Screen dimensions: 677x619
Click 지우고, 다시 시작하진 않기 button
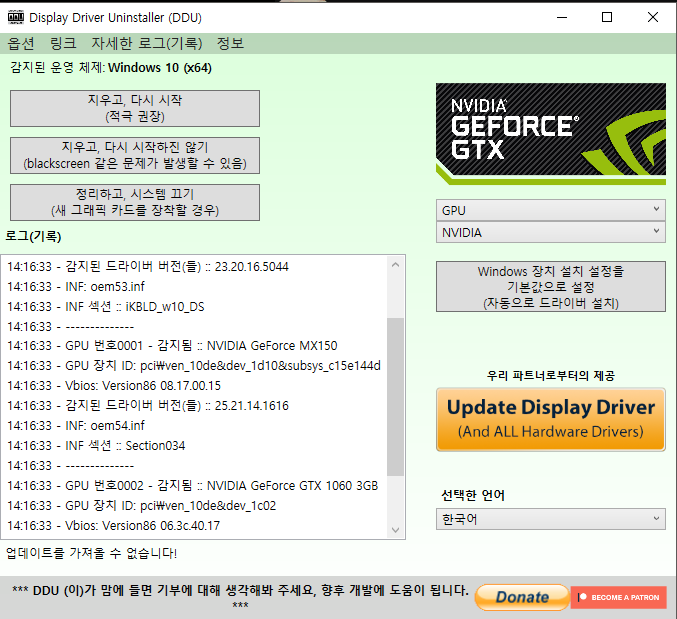(x=135, y=155)
